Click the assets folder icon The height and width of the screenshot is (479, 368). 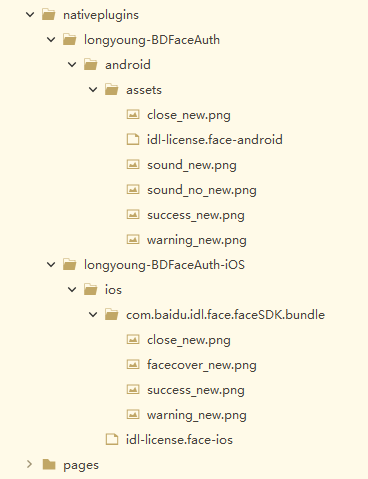(x=112, y=90)
